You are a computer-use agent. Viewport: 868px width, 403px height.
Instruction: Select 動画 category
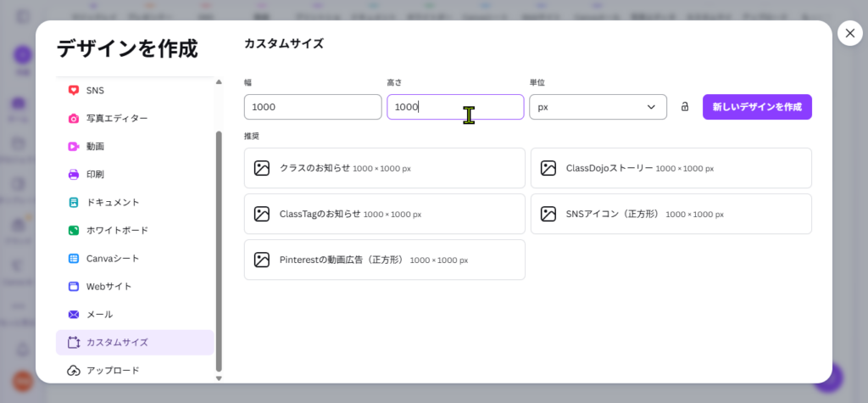point(135,146)
